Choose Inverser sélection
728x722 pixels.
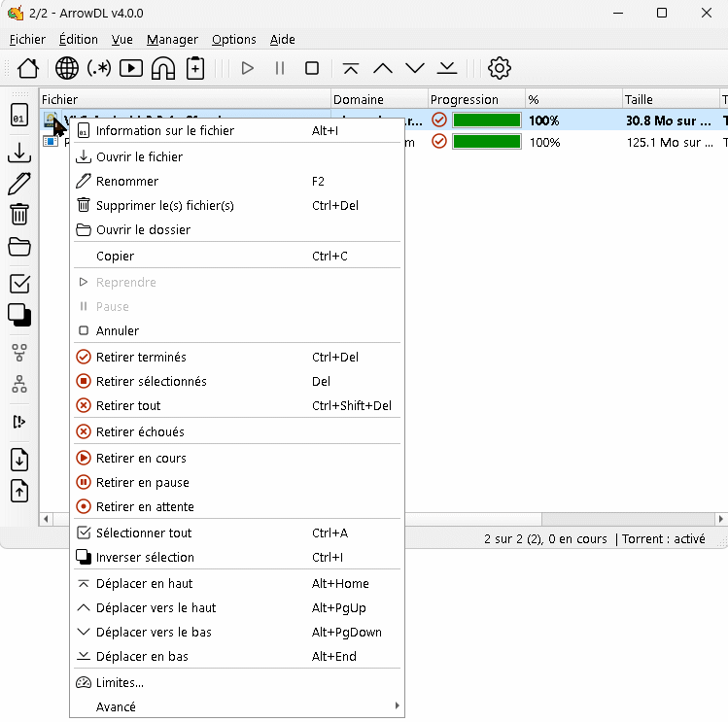click(x=237, y=557)
